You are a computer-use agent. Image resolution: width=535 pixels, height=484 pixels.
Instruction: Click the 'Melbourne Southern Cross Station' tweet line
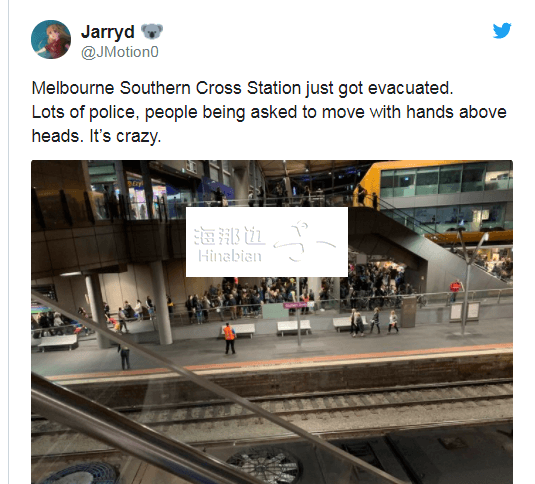tap(243, 88)
